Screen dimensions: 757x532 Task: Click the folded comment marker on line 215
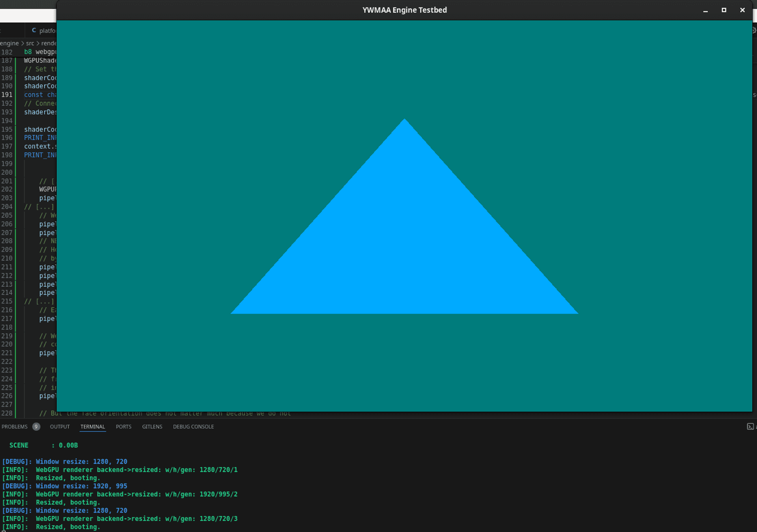pyautogui.click(x=39, y=301)
